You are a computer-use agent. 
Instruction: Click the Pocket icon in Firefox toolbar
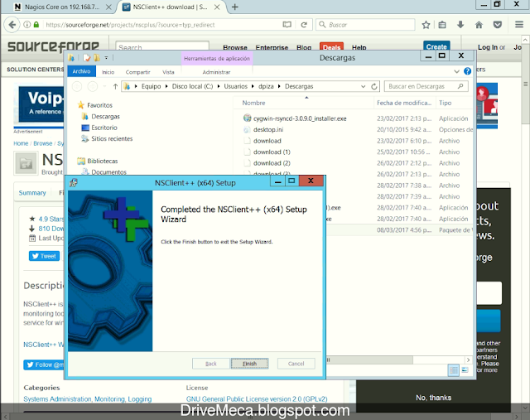click(497, 25)
